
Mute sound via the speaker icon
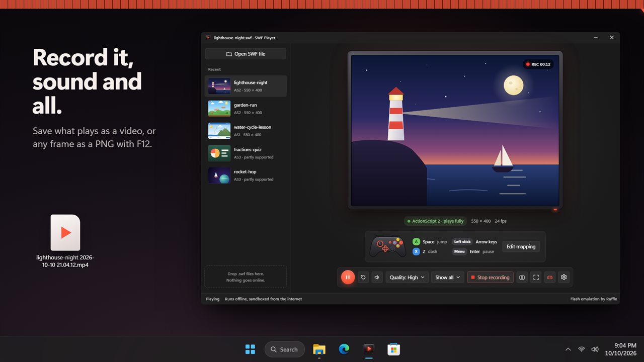click(x=377, y=277)
